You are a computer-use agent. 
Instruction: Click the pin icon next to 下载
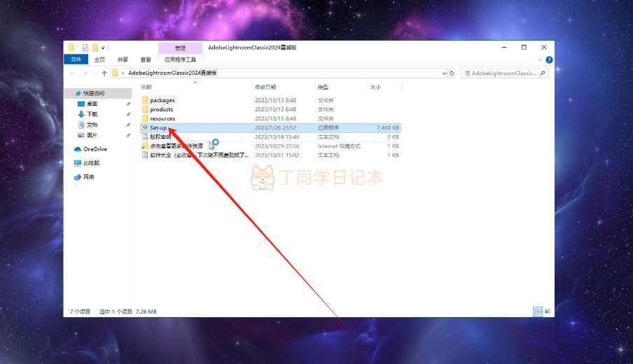[x=128, y=114]
